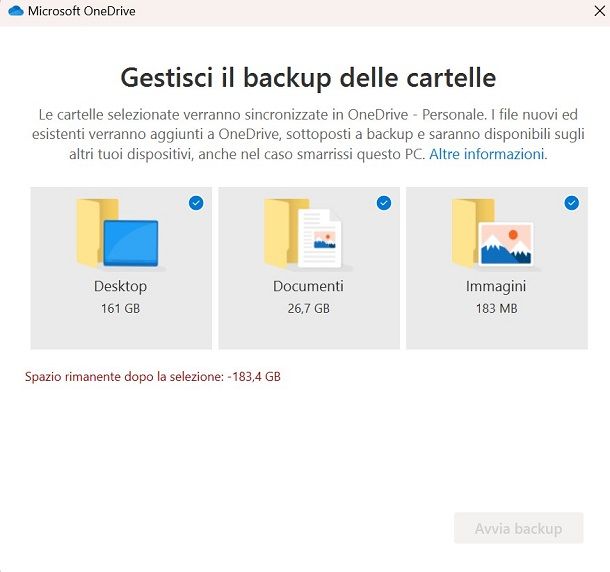Click the OneDrive cloud icon in title bar
Viewport: 610px width, 572px height.
15,11
